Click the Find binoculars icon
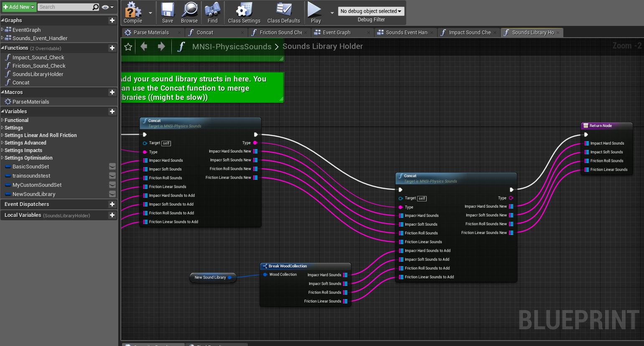644x346 pixels. (212, 12)
